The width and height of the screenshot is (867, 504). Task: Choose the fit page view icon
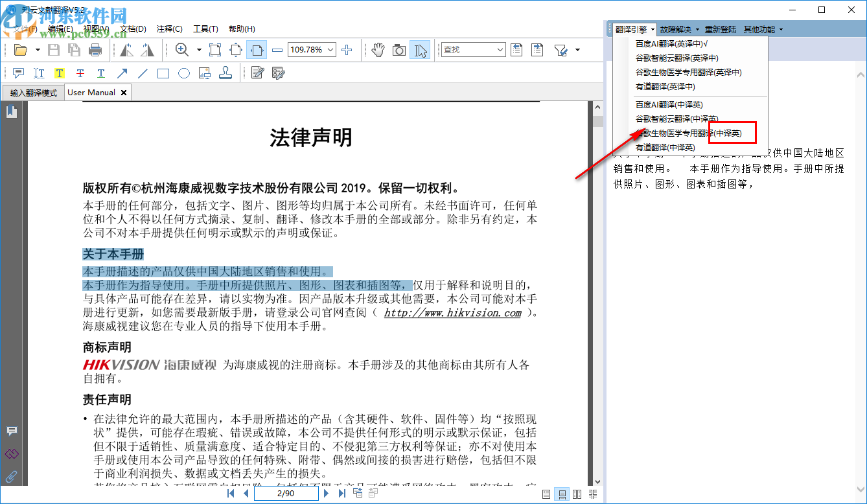pyautogui.click(x=236, y=50)
